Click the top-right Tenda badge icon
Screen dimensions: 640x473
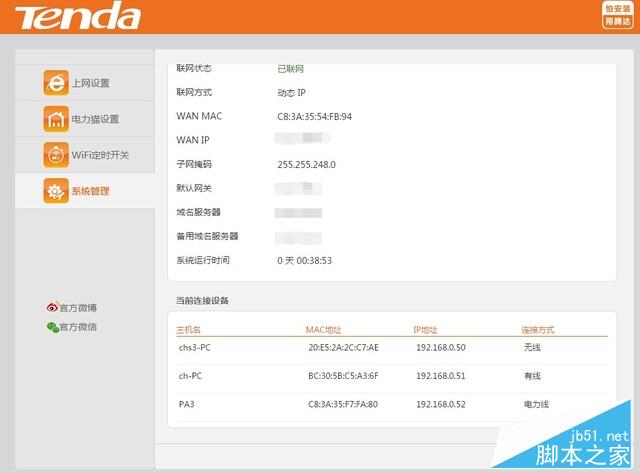pyautogui.click(x=618, y=15)
